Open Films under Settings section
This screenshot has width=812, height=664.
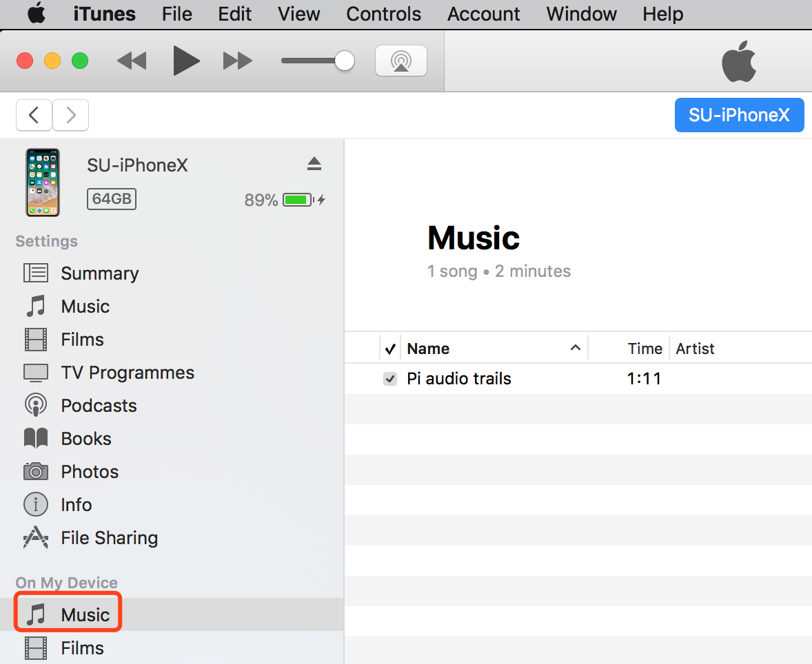(x=82, y=340)
